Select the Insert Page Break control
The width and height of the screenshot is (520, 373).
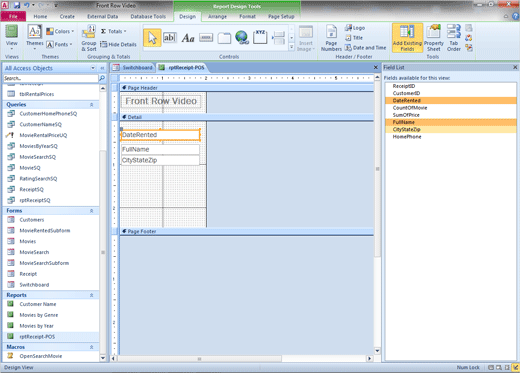278,38
